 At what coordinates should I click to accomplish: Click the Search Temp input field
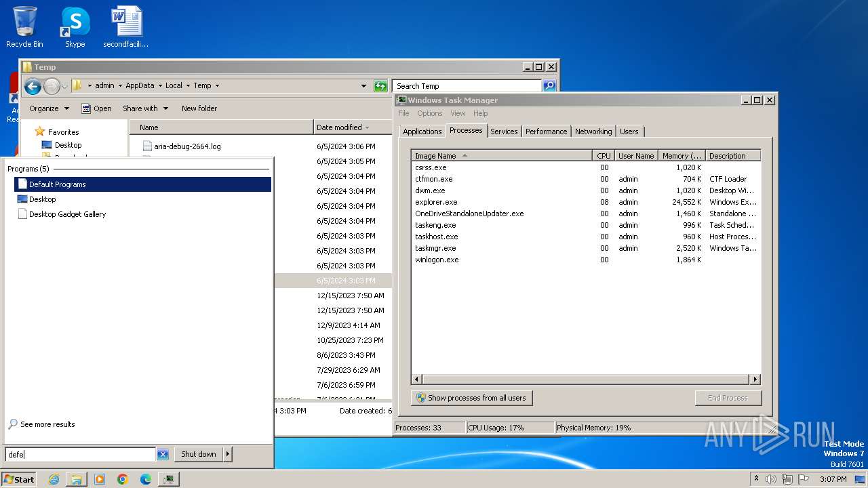coord(467,86)
